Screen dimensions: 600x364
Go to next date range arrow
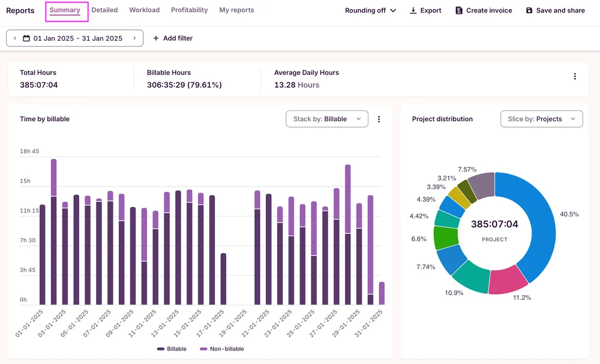(134, 38)
